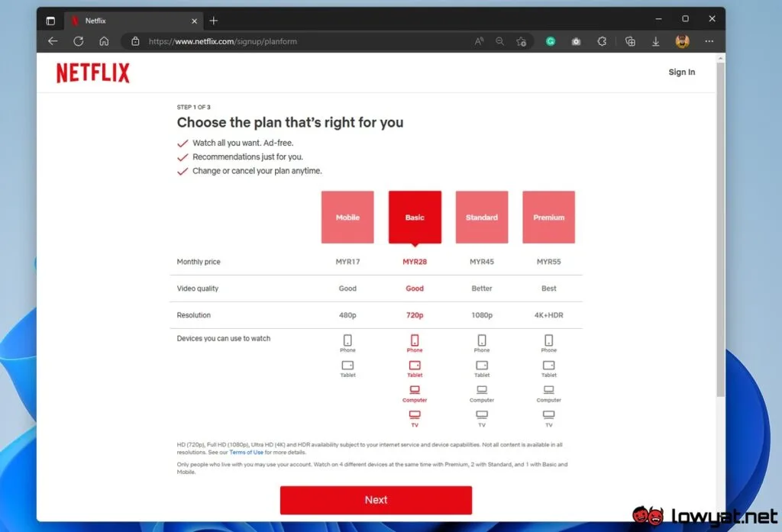The height and width of the screenshot is (532, 782).
Task: Click the Netflix logo
Action: [92, 73]
